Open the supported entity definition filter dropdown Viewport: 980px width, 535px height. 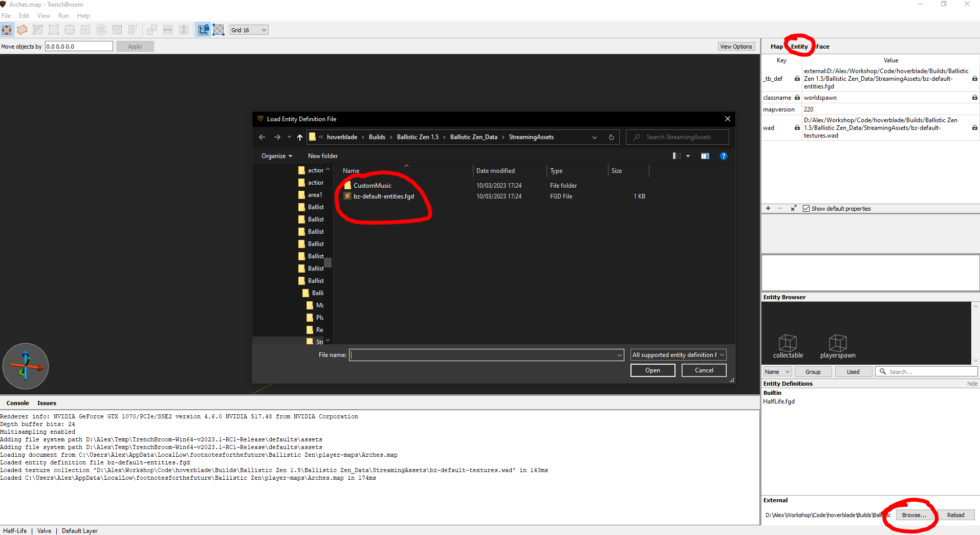(x=678, y=355)
